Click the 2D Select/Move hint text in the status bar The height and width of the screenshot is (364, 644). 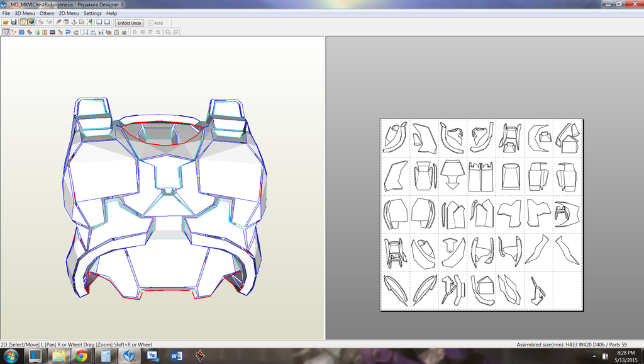[76, 344]
